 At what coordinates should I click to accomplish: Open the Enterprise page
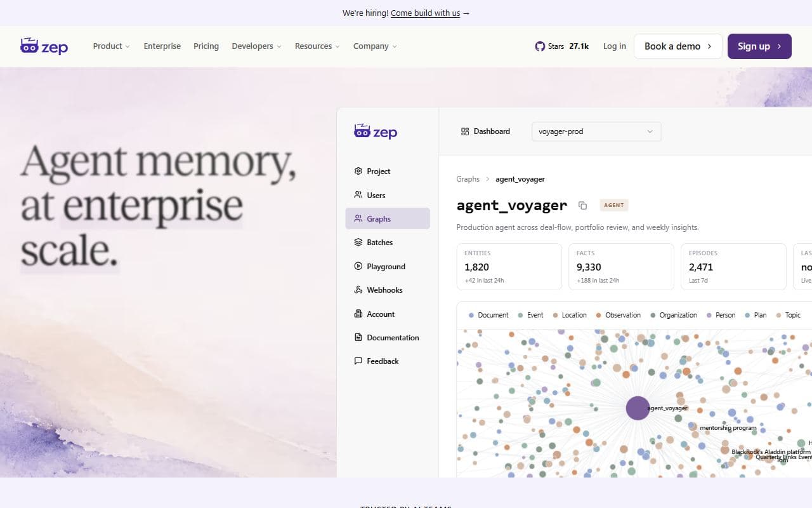pyautogui.click(x=162, y=46)
